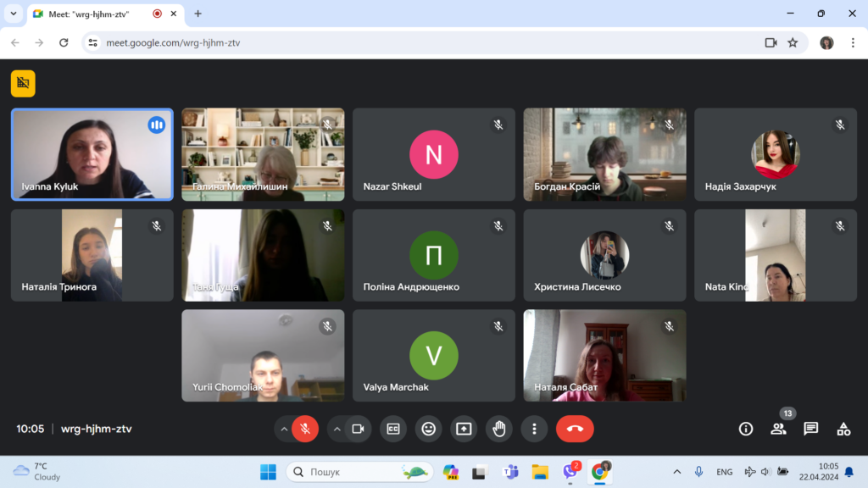
Task: Open a new browser tab
Action: click(198, 14)
